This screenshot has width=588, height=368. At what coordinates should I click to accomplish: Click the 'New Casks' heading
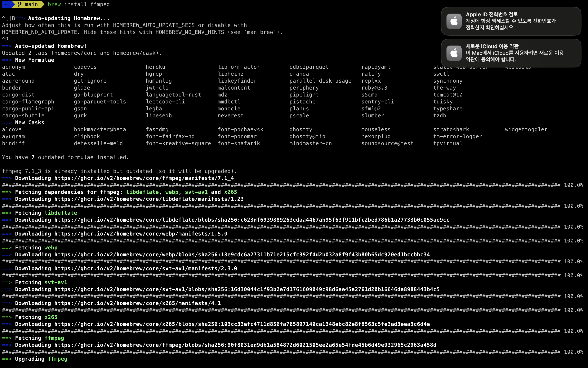pos(30,122)
